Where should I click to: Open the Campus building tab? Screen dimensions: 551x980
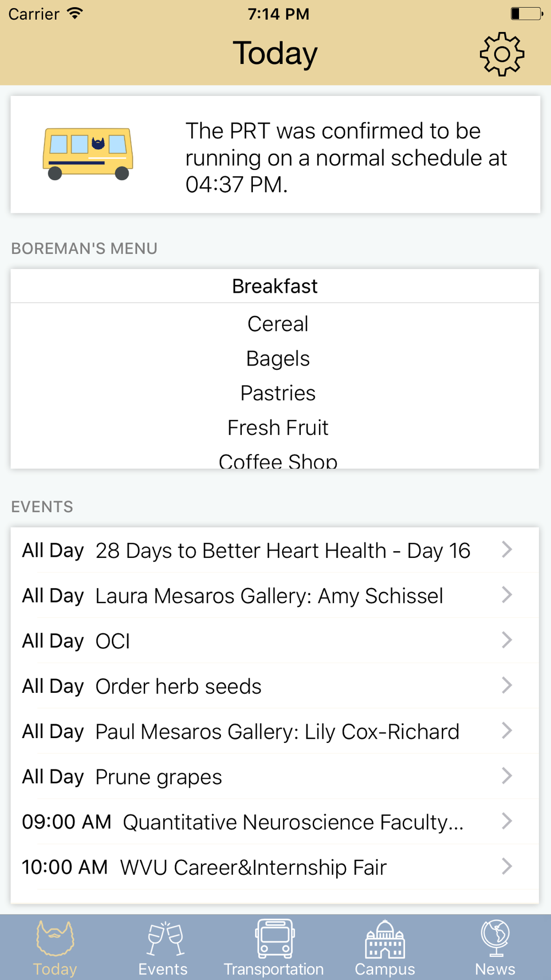pos(385,948)
